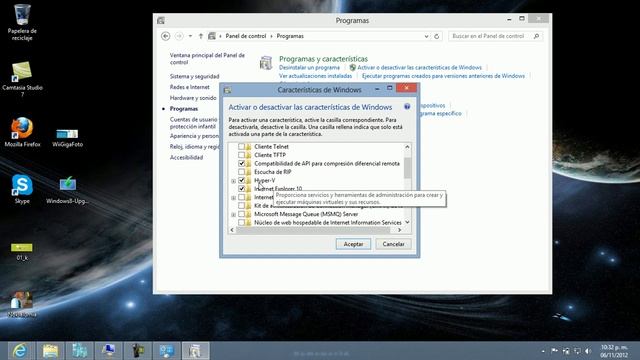Uncheck the Internet Explorer 10 checkbox
The height and width of the screenshot is (360, 640).
[241, 189]
